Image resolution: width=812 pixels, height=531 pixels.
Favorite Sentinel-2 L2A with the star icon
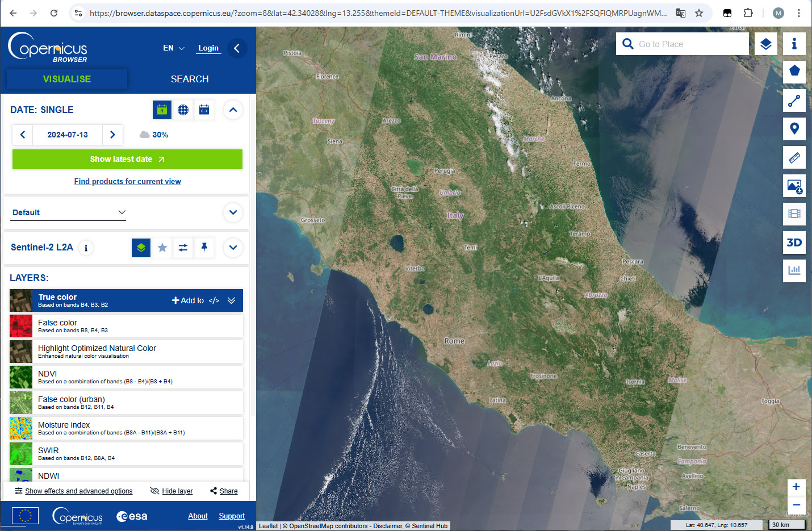tap(162, 248)
